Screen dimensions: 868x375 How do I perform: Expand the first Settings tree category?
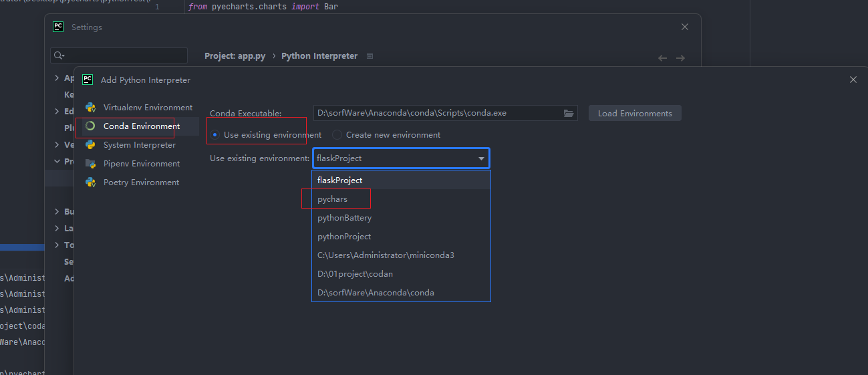tap(57, 78)
